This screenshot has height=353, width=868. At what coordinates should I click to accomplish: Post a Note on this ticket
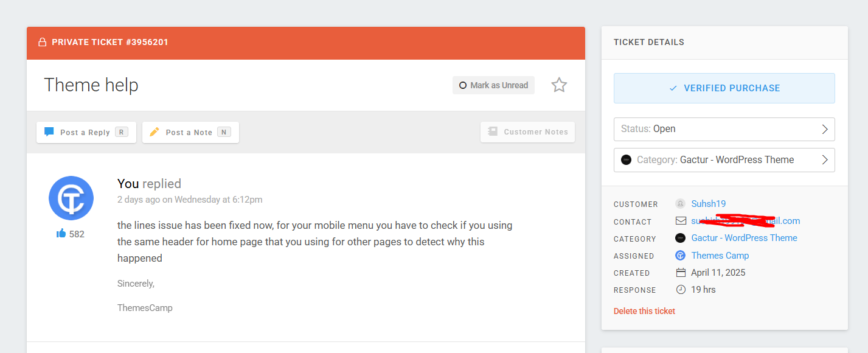[190, 132]
